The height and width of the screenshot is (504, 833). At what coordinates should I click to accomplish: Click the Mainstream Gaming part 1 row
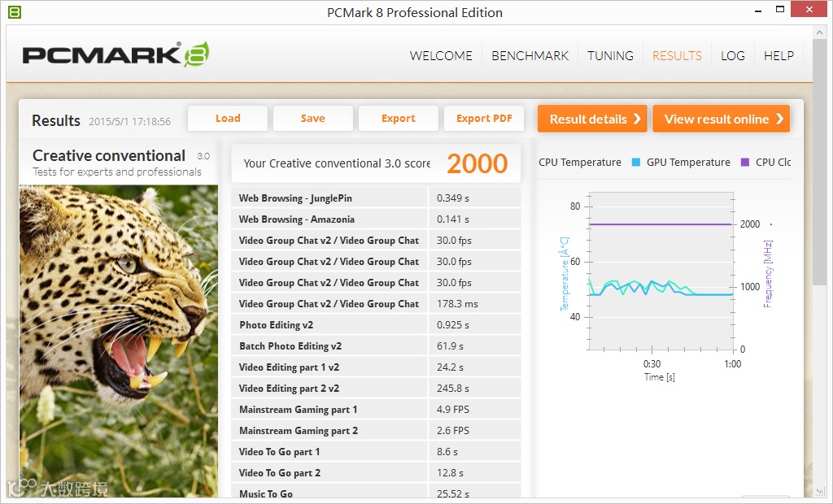pyautogui.click(x=376, y=410)
